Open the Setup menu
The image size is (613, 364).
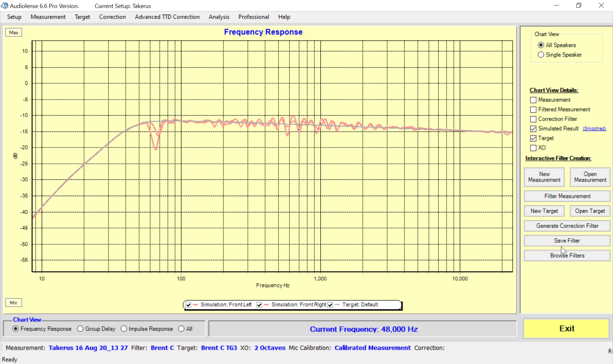(14, 17)
